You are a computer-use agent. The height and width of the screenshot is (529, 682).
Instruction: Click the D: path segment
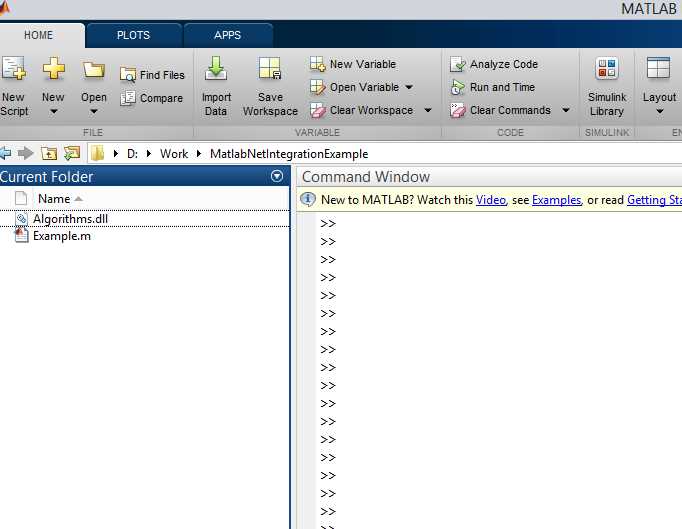[132, 154]
